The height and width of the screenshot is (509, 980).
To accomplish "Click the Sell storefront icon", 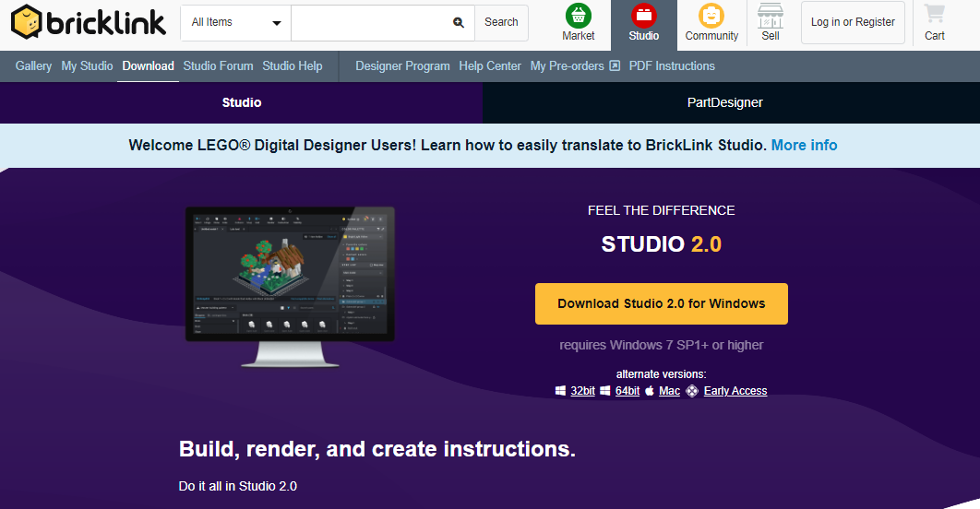I will click(x=771, y=16).
